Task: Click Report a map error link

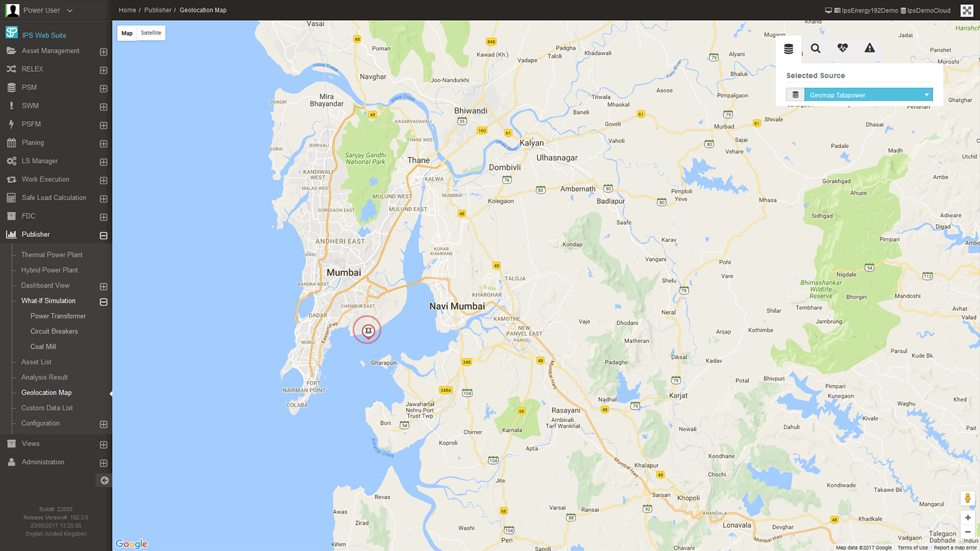Action: 956,547
